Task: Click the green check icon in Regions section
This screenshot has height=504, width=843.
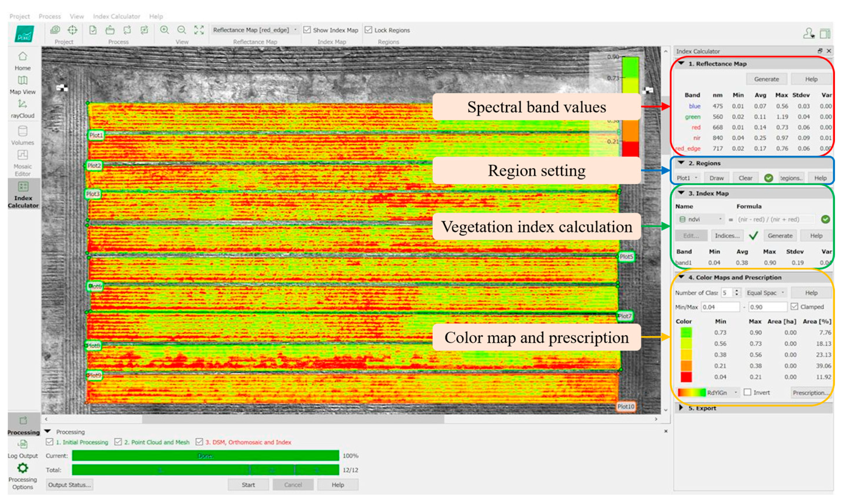Action: (768, 178)
